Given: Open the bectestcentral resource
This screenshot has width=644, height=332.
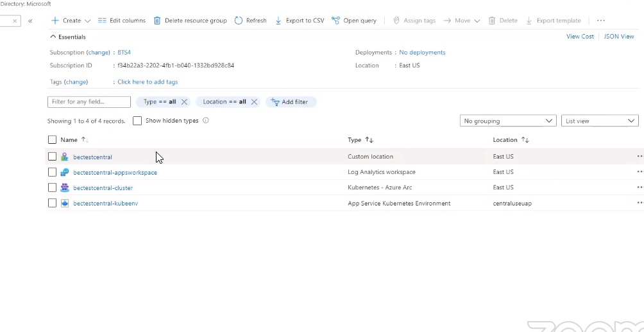Looking at the screenshot, I should pos(92,157).
